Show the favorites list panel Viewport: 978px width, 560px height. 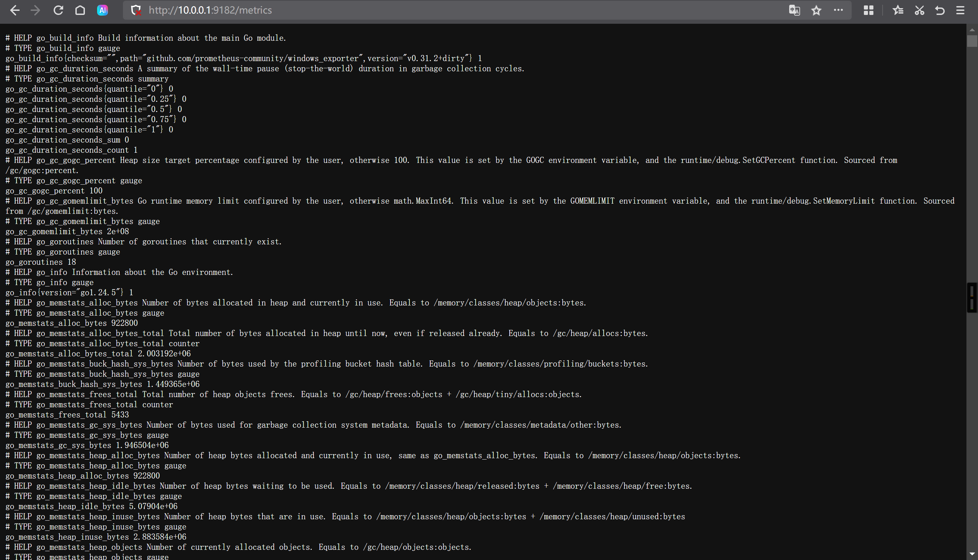(898, 11)
